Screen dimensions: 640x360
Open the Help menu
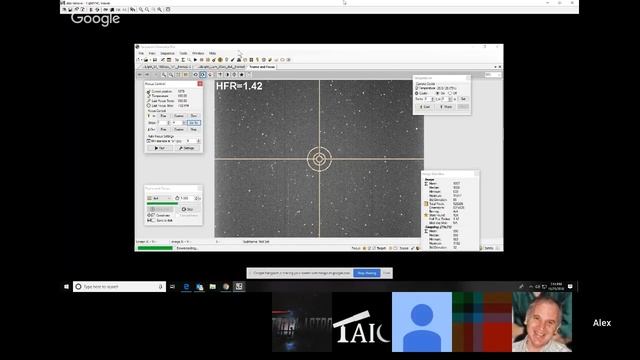[212, 53]
